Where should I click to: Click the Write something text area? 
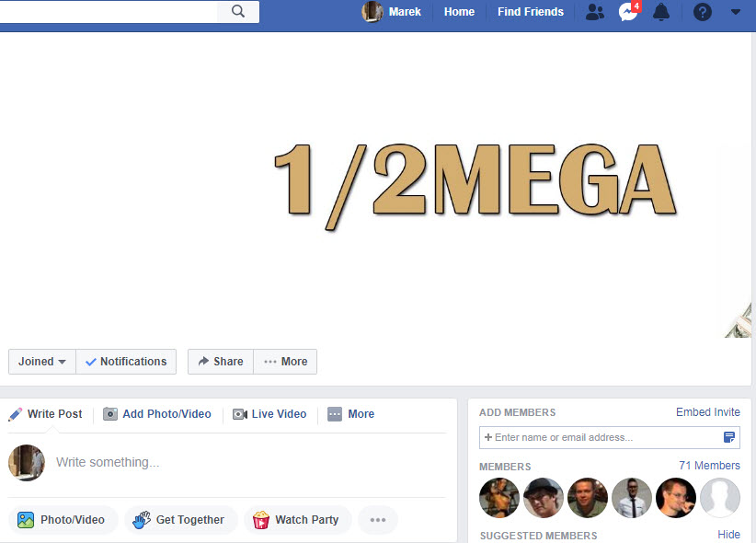click(251, 462)
